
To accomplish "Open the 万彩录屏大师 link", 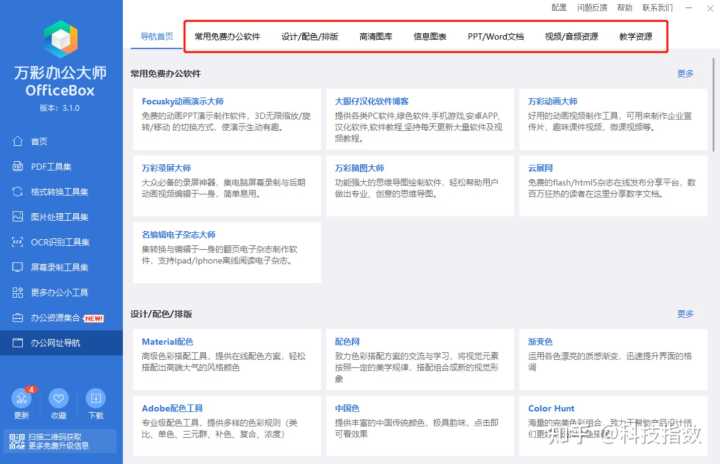I will click(x=166, y=168).
